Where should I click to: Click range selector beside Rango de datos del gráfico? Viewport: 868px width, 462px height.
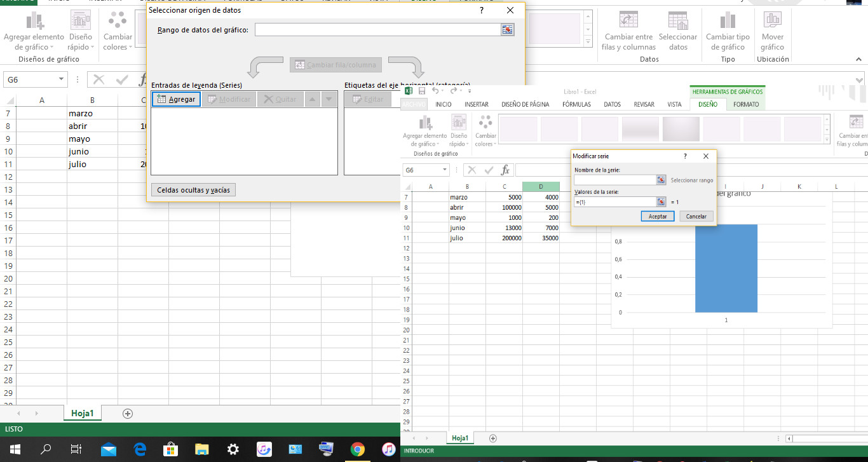[x=506, y=30]
